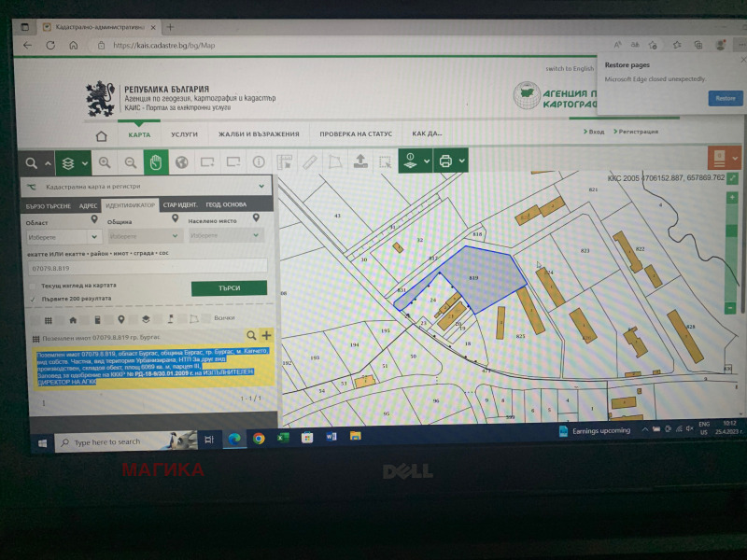Image resolution: width=747 pixels, height=560 pixels.
Task: Open the УСЛУГИ menu item
Action: [x=184, y=133]
